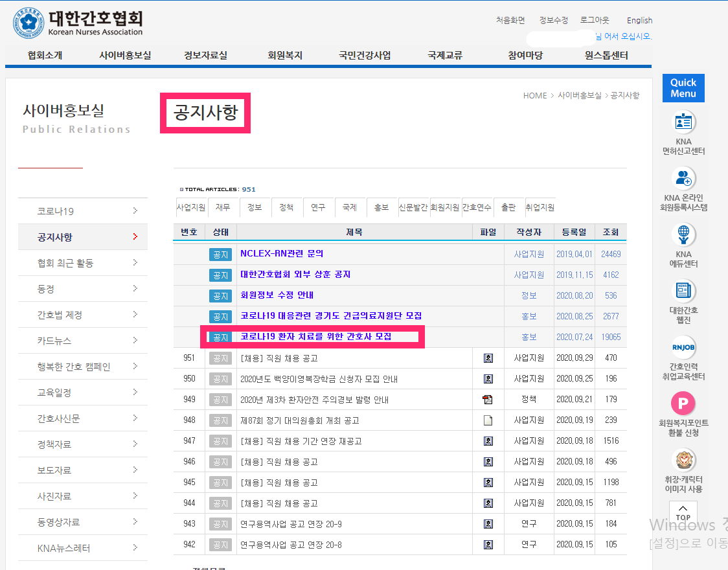The width and height of the screenshot is (728, 570).
Task: Open KNA뉴스레터 sidebar item
Action: 63,548
